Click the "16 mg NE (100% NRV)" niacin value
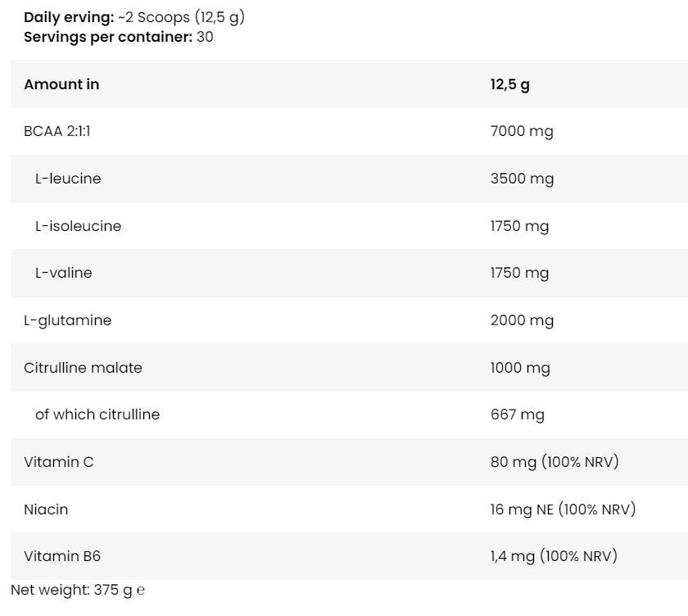The height and width of the screenshot is (616, 688). pos(563,510)
